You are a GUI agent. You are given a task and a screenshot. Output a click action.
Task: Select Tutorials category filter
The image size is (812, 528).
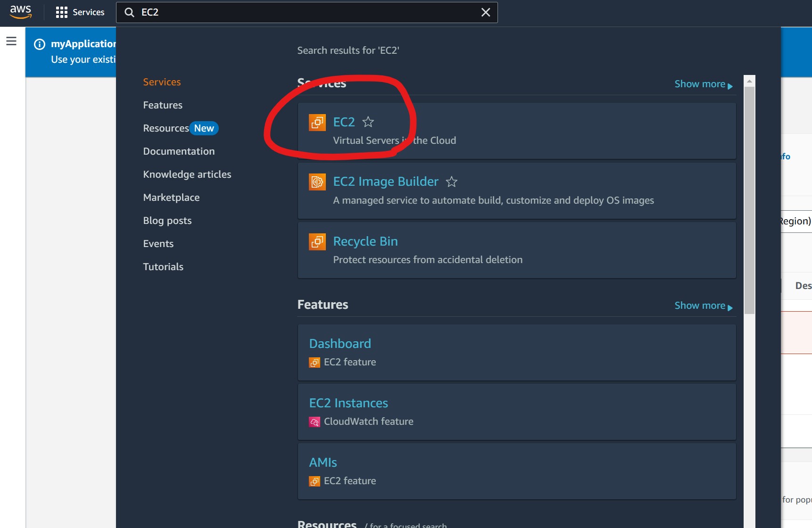click(x=163, y=267)
